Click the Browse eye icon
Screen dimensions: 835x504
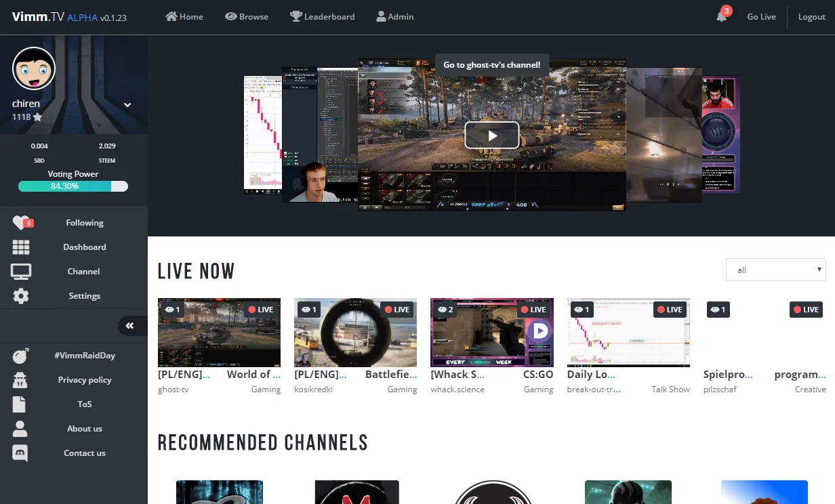pos(231,16)
